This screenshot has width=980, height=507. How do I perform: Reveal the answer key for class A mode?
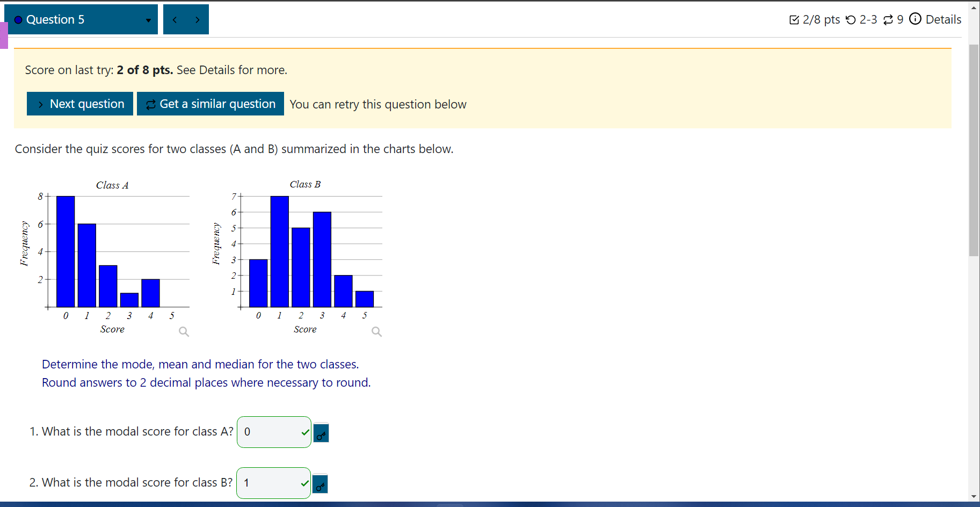(x=321, y=433)
